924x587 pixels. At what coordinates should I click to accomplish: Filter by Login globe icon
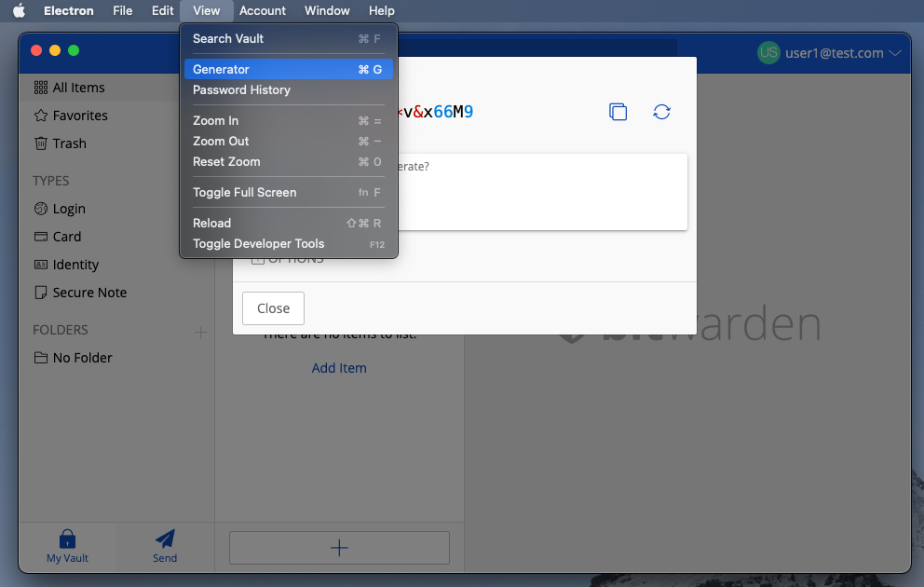[41, 209]
